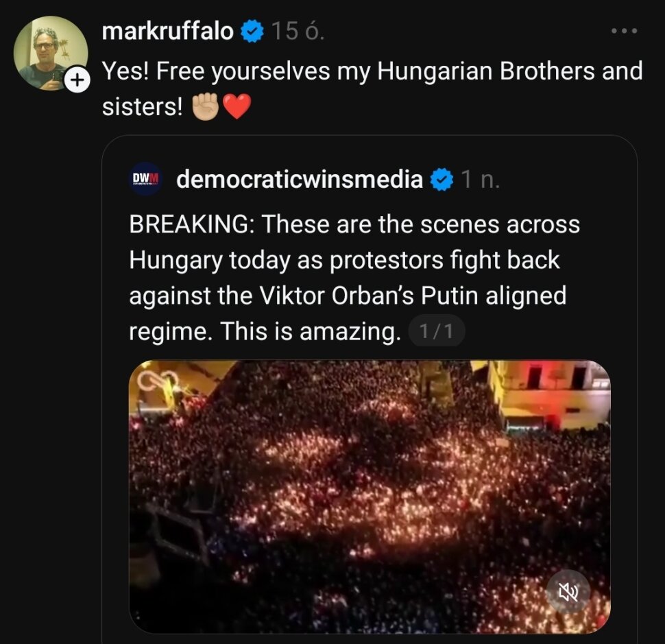The image size is (665, 644).
Task: Open democraticwinsmedia's profile name
Action: coord(300,180)
